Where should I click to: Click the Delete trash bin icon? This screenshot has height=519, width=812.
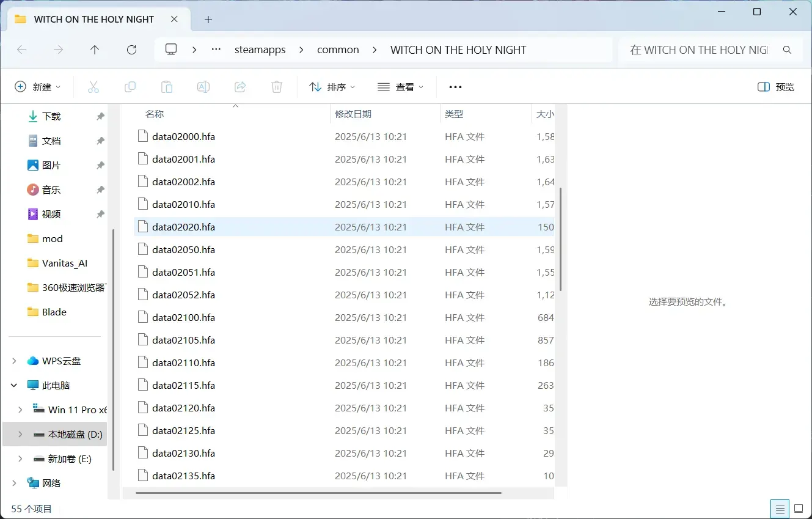[x=277, y=87]
